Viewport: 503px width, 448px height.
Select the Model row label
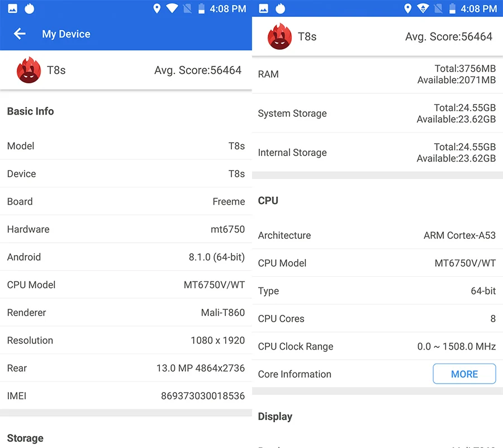[21, 146]
